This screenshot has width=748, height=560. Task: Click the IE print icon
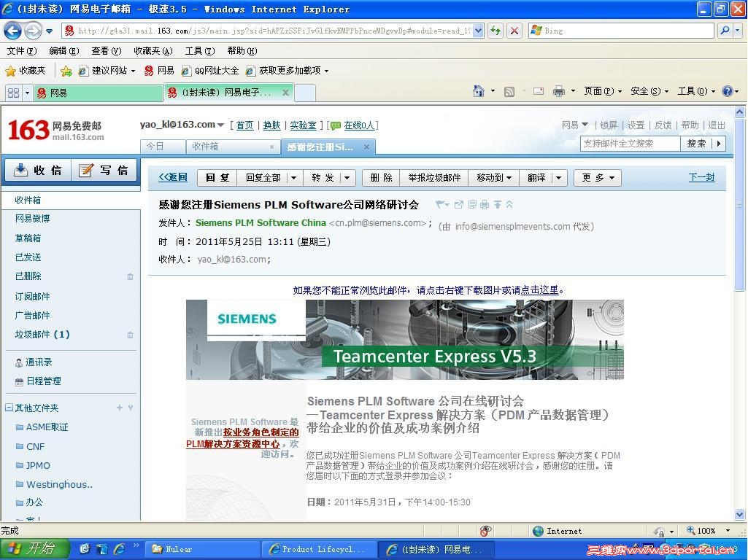558,91
